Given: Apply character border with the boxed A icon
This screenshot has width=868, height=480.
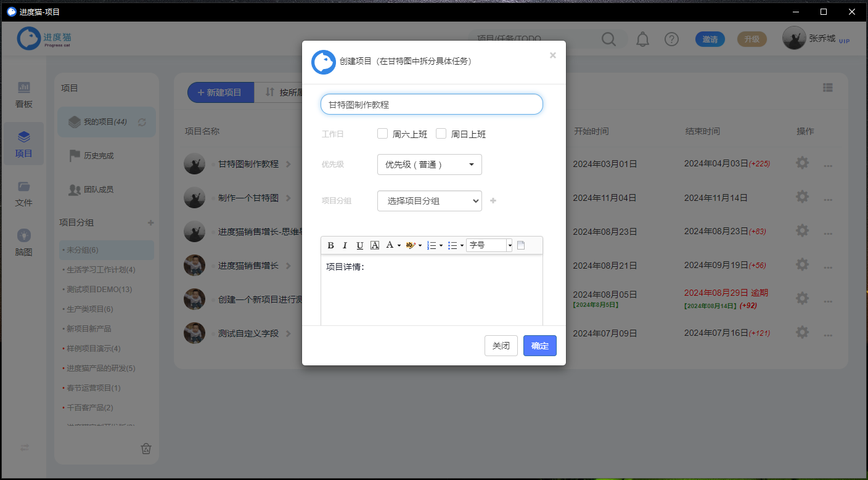Looking at the screenshot, I should [375, 245].
